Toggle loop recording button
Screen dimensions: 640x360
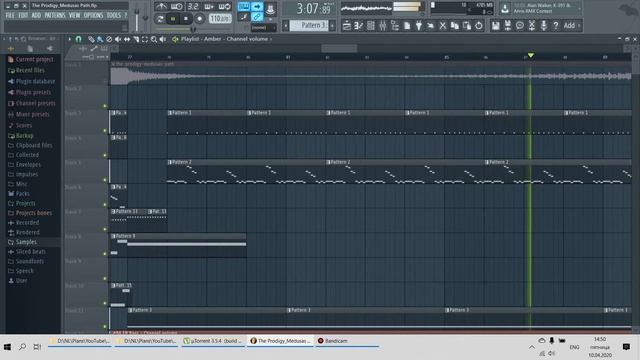pyautogui.click(x=224, y=7)
